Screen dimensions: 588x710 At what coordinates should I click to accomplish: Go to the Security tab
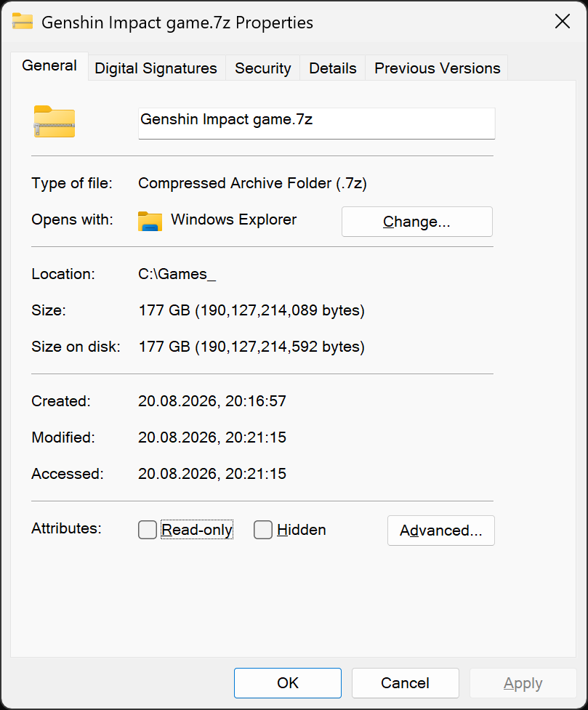pos(262,68)
